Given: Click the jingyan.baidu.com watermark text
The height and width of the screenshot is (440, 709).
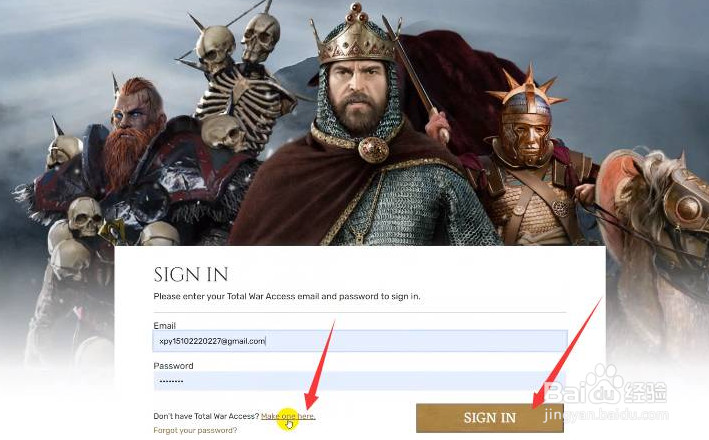Looking at the screenshot, I should pyautogui.click(x=606, y=414).
